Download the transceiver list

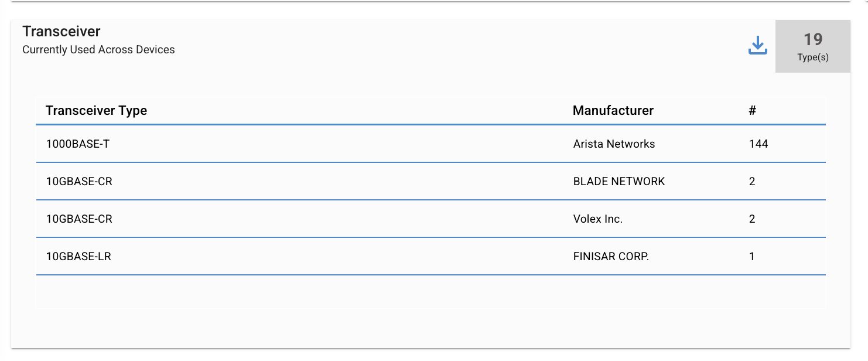coord(757,46)
